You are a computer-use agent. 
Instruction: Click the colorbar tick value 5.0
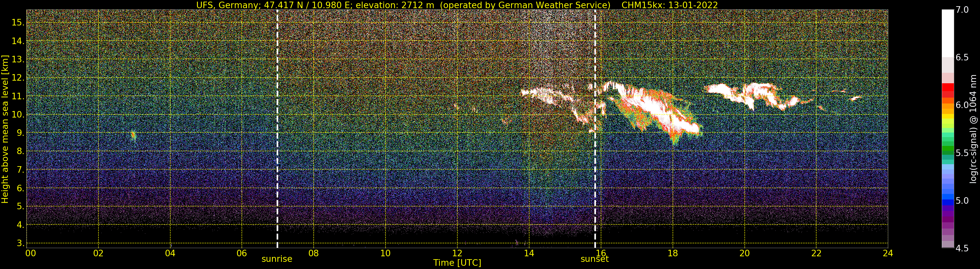click(962, 200)
